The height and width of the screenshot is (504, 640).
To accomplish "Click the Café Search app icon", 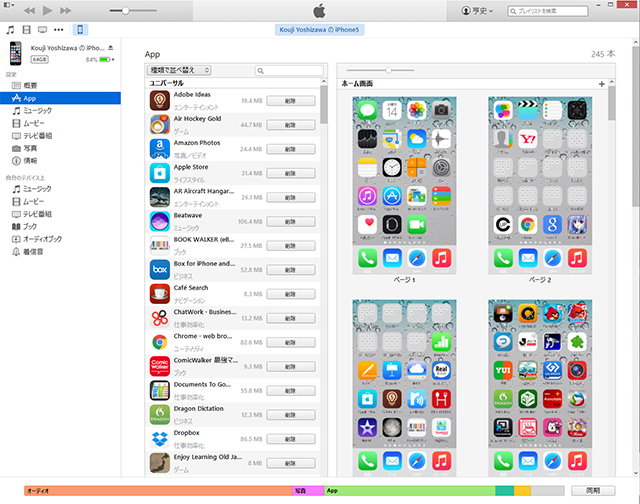I will (160, 293).
